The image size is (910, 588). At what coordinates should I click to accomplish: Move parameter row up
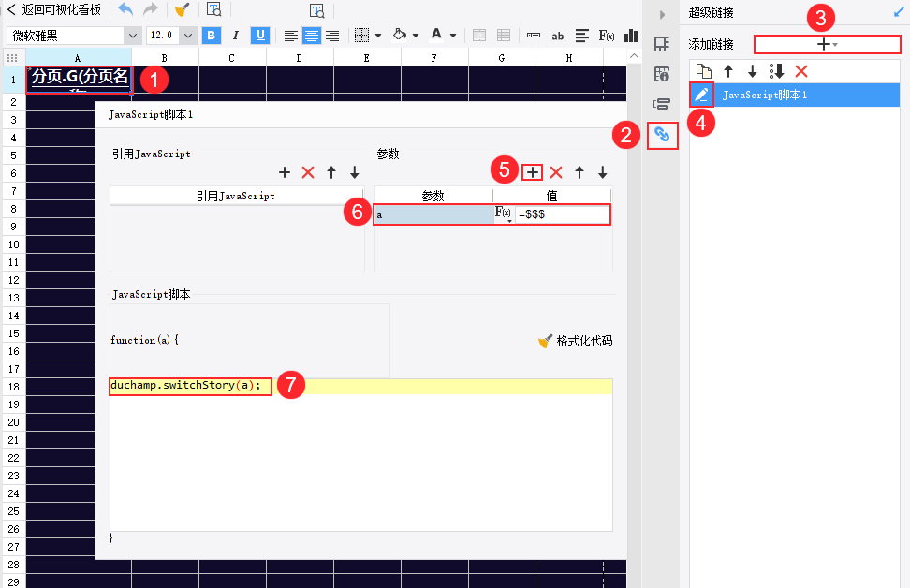click(580, 172)
